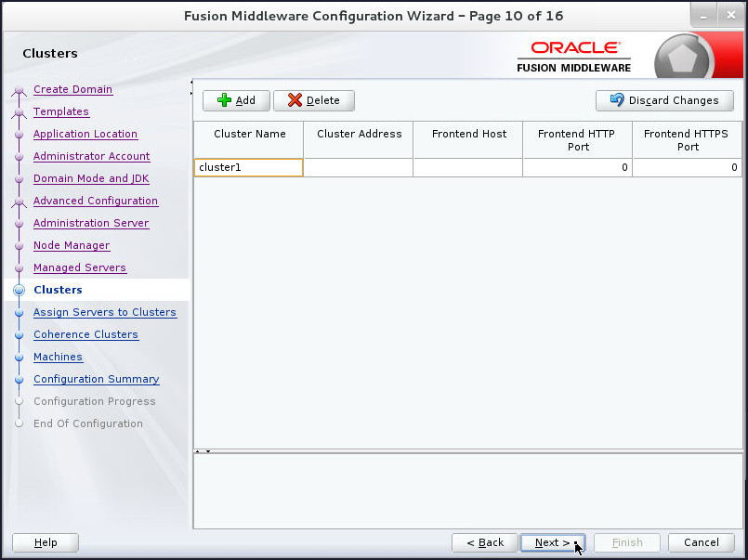748x560 pixels.
Task: Navigate to Assign Servers to Clusters
Action: pyautogui.click(x=104, y=312)
